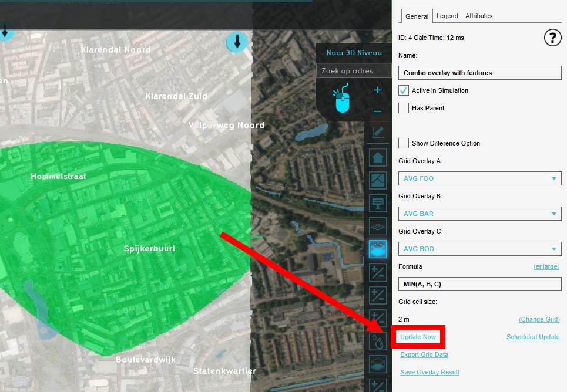Select the house icon in map toolbar

point(378,157)
